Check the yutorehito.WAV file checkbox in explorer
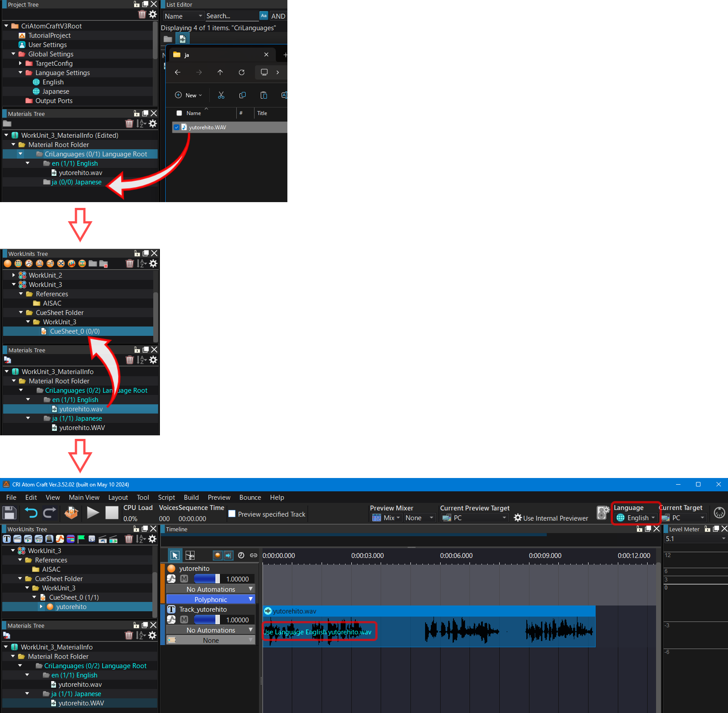Screen dimensions: 728x713 [x=177, y=127]
